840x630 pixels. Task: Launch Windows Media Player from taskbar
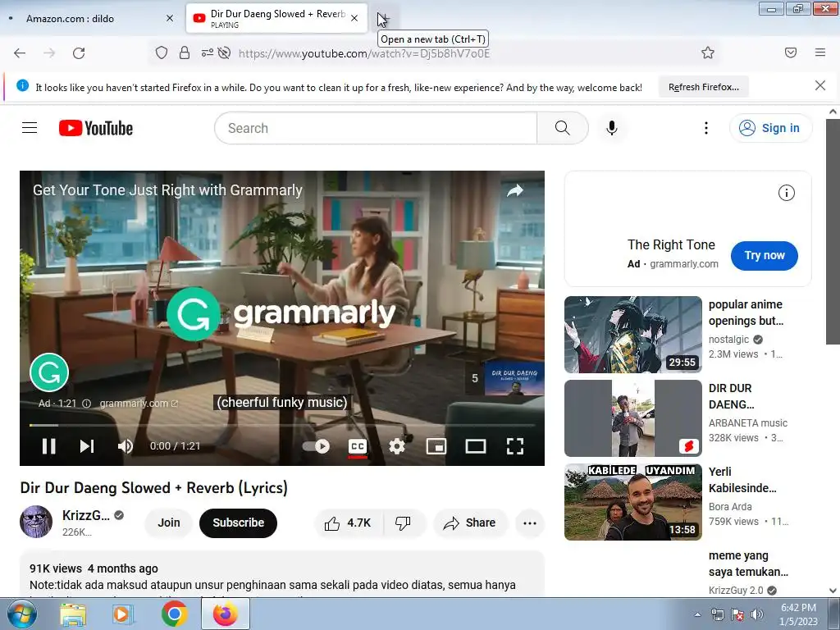coord(122,614)
